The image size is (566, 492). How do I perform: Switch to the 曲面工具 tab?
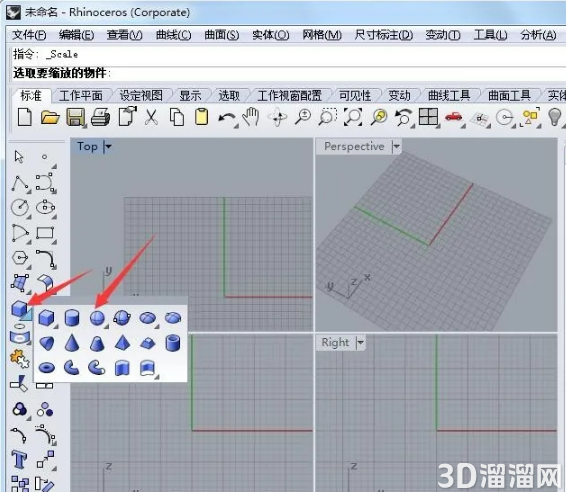click(509, 96)
